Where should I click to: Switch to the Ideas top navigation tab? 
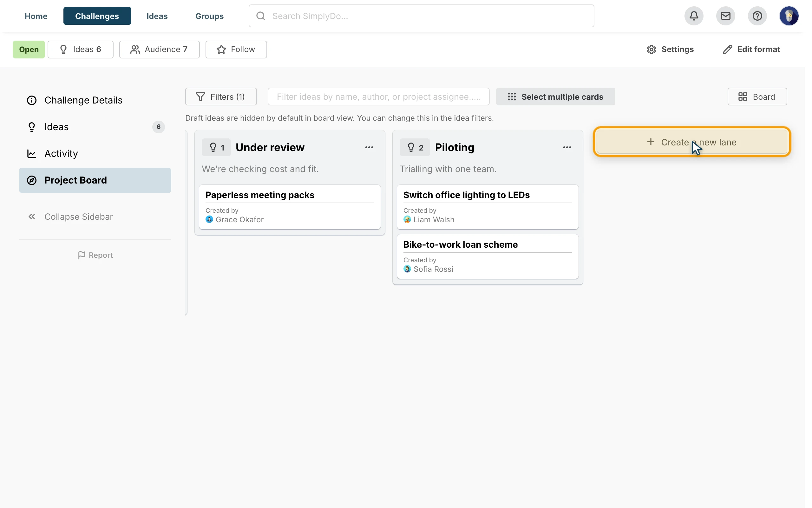pyautogui.click(x=157, y=16)
